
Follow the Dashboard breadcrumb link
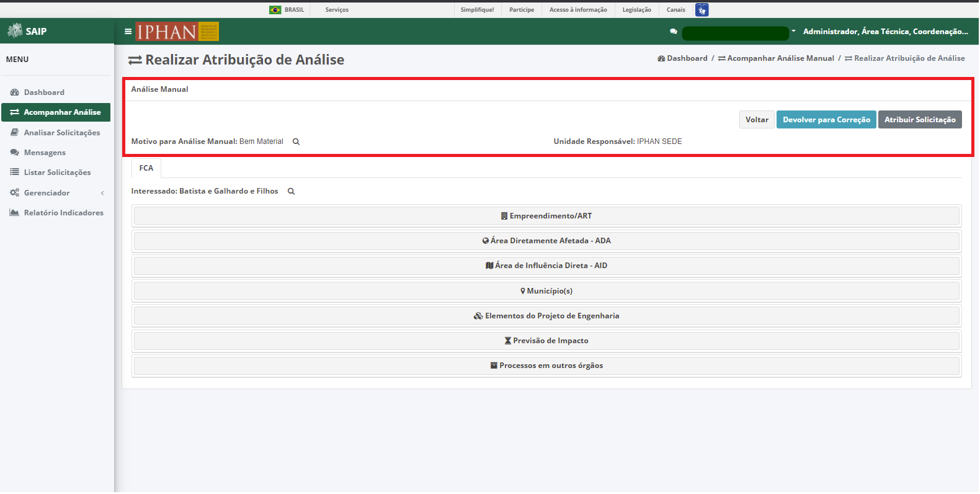click(682, 58)
